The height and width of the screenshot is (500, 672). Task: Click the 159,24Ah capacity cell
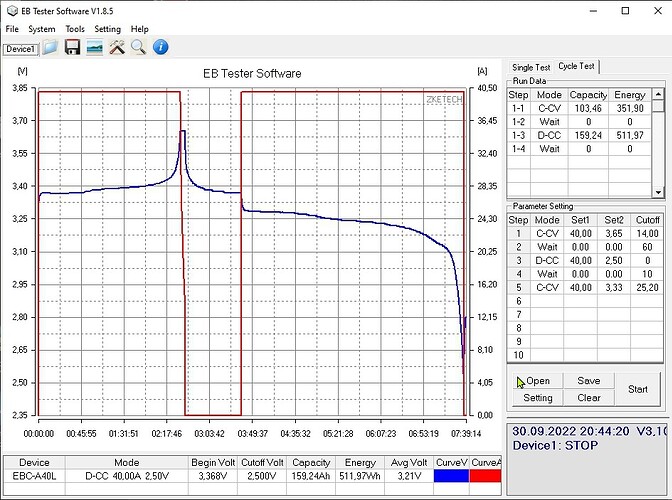pos(311,476)
